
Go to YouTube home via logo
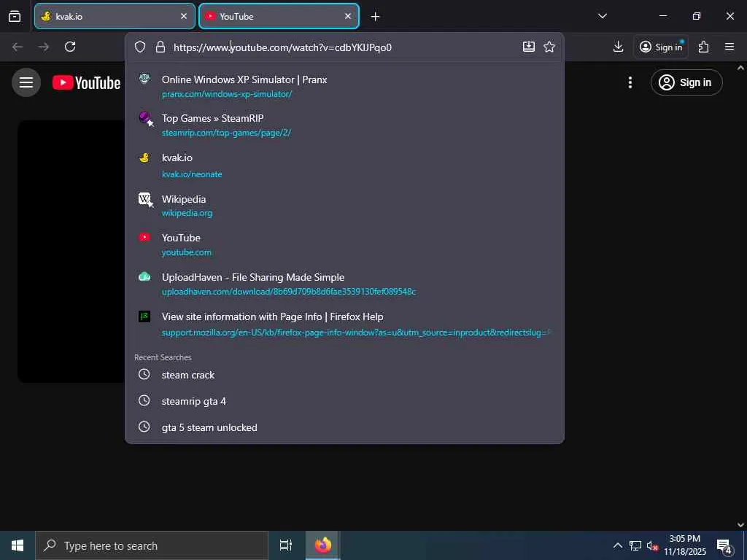coord(86,83)
